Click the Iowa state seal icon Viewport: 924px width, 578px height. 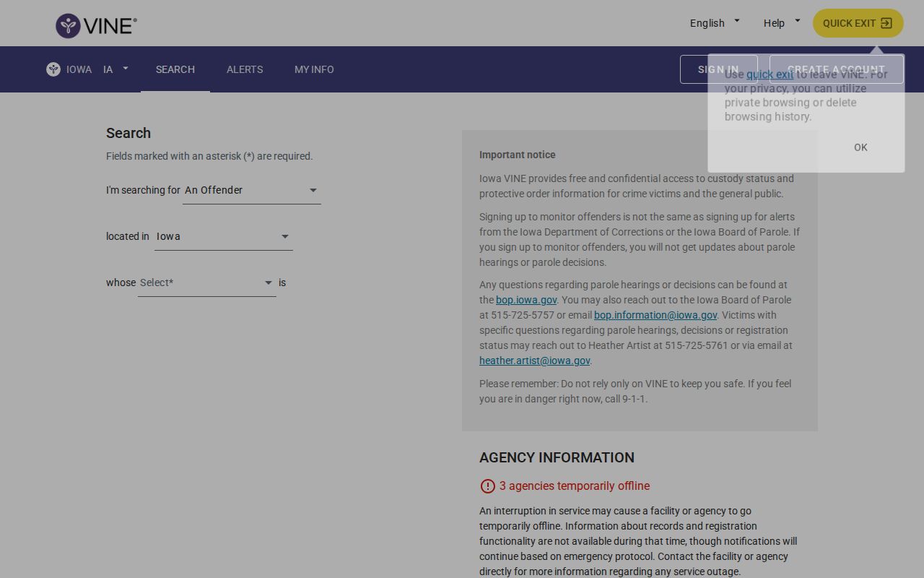[53, 69]
